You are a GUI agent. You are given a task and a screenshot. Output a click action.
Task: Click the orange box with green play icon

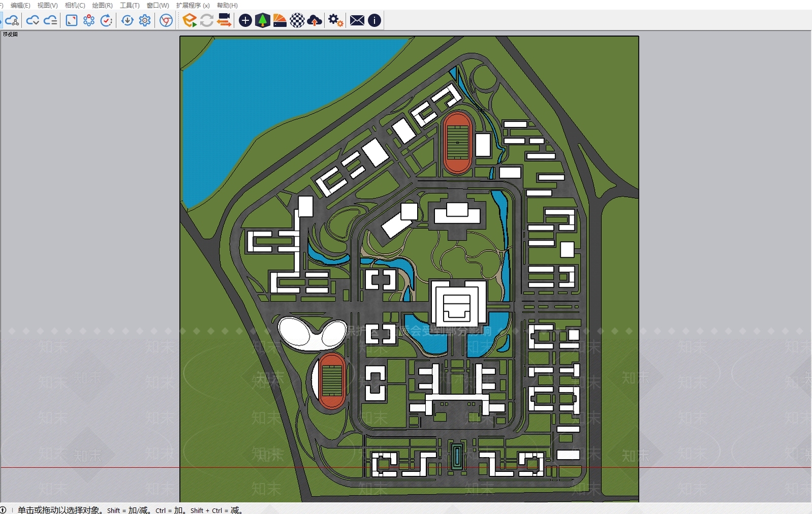[189, 20]
